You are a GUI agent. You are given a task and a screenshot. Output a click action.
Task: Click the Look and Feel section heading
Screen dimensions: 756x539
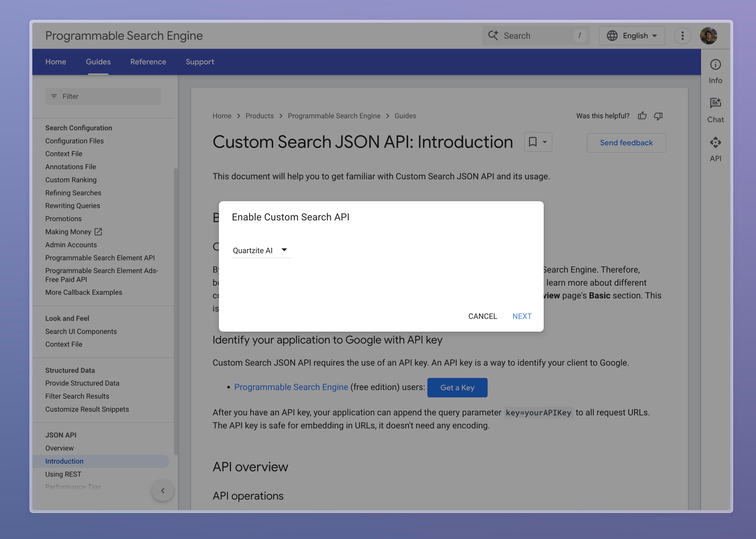tap(67, 318)
